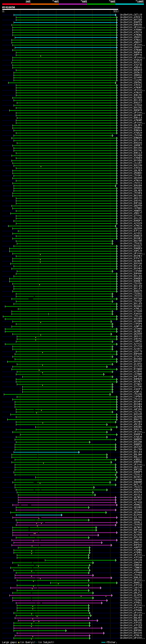Click the UniRef100_A7P228 label
The image size is (146, 644).
tap(131, 560)
